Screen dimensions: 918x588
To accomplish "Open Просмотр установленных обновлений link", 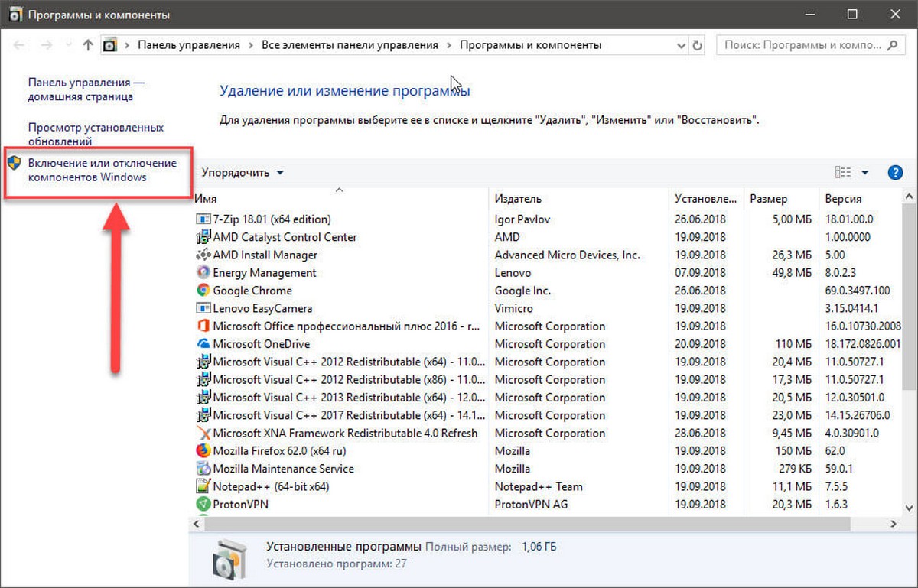I will click(x=96, y=135).
